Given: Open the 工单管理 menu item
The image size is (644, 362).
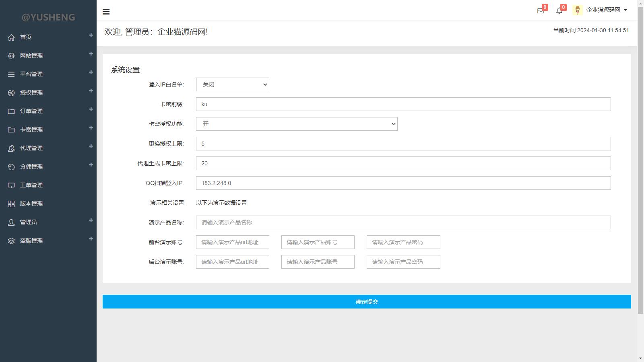Looking at the screenshot, I should tap(31, 185).
